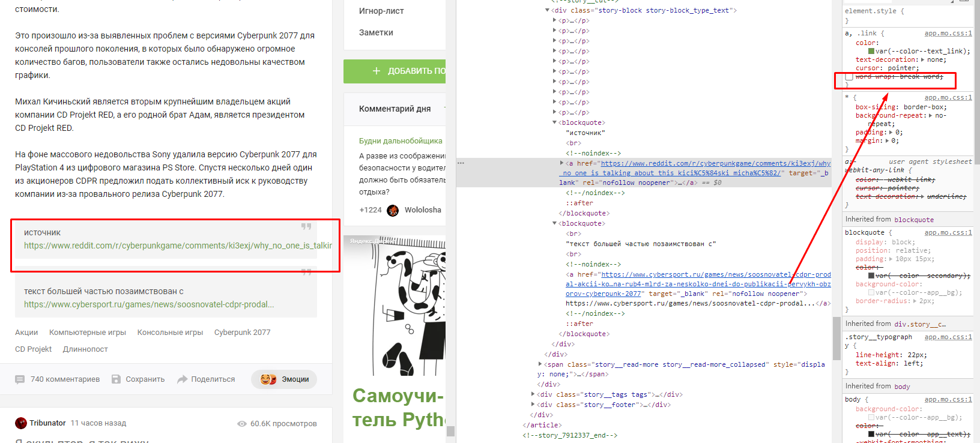Open the Заметки sidebar item
The height and width of the screenshot is (443, 980).
376,32
